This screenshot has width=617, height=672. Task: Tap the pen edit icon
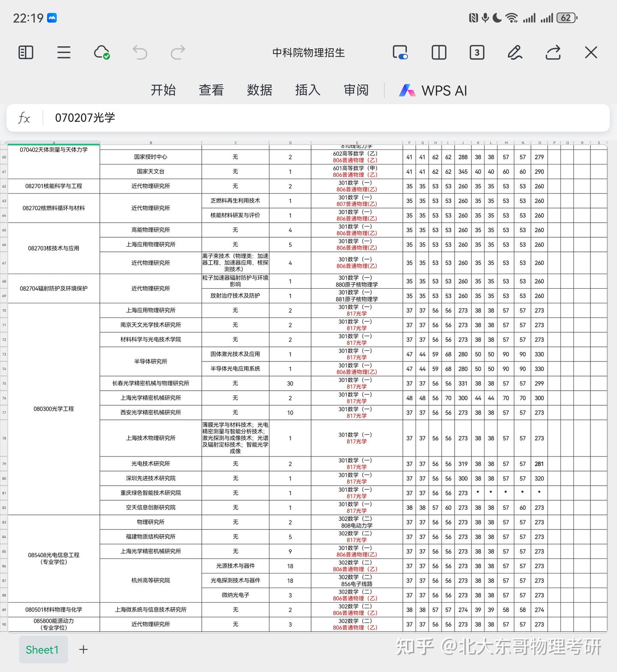tap(515, 52)
